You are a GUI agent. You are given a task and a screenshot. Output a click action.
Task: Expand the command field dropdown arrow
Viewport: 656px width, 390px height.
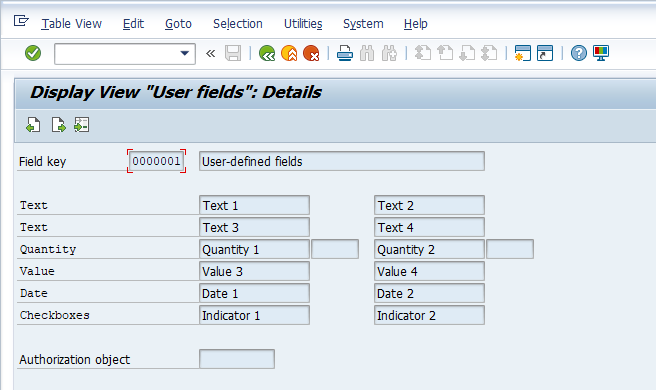click(184, 53)
